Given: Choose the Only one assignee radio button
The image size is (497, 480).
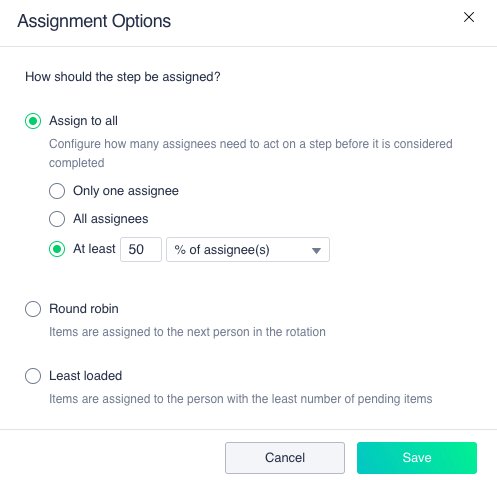Looking at the screenshot, I should (57, 191).
